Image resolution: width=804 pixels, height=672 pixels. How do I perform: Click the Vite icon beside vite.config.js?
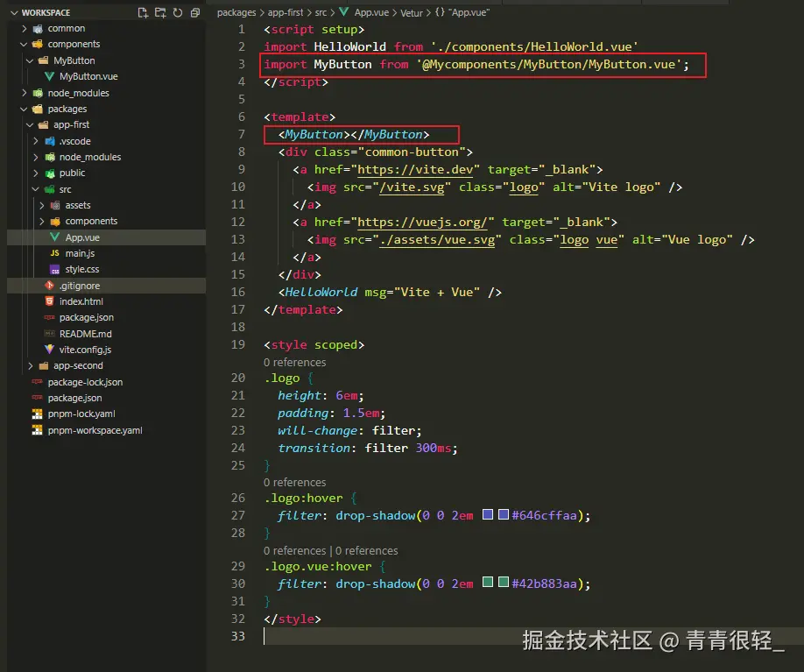49,350
